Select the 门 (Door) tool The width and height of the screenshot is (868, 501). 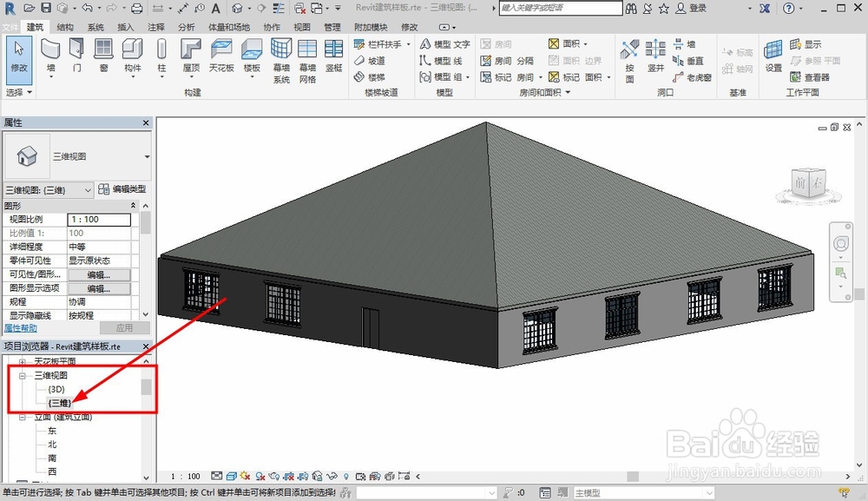coord(77,56)
